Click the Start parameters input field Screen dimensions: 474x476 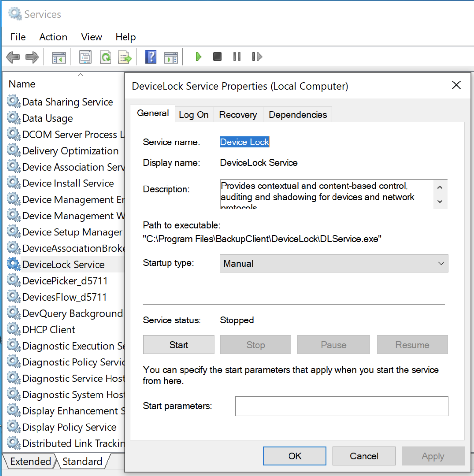click(342, 406)
